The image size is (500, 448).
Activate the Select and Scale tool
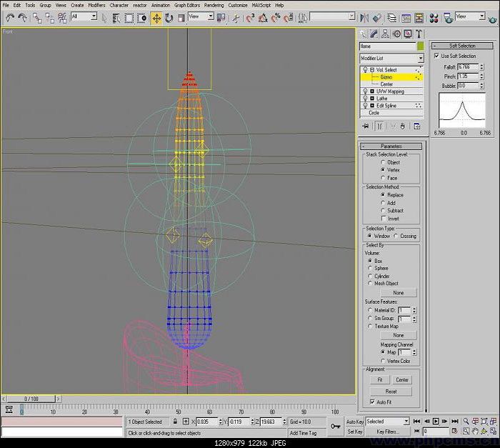click(x=181, y=18)
